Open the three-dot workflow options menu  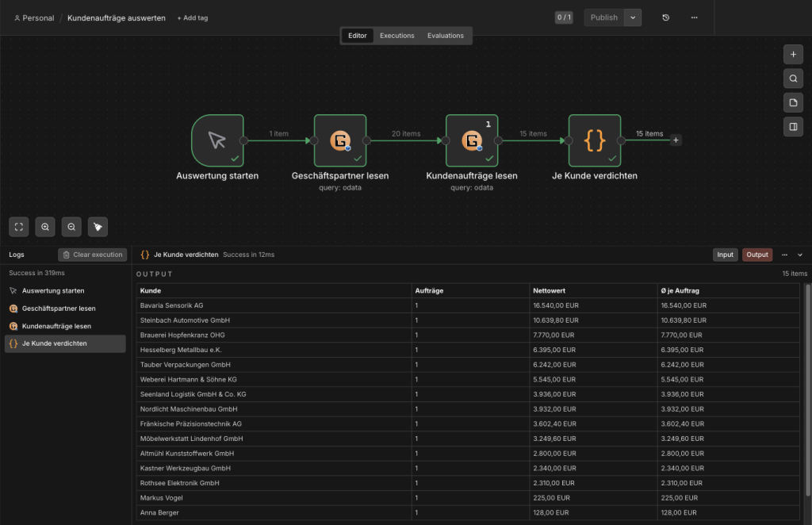(x=694, y=17)
